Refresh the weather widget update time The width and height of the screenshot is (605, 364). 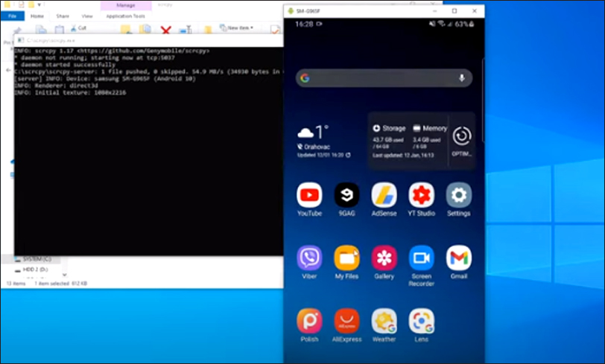point(348,155)
